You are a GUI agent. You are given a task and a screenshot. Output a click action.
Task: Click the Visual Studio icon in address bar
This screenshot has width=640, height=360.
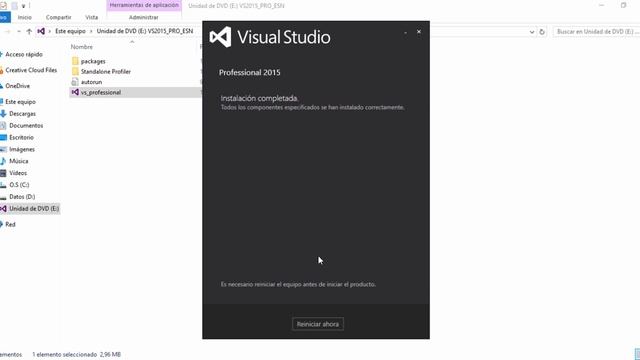click(41, 31)
